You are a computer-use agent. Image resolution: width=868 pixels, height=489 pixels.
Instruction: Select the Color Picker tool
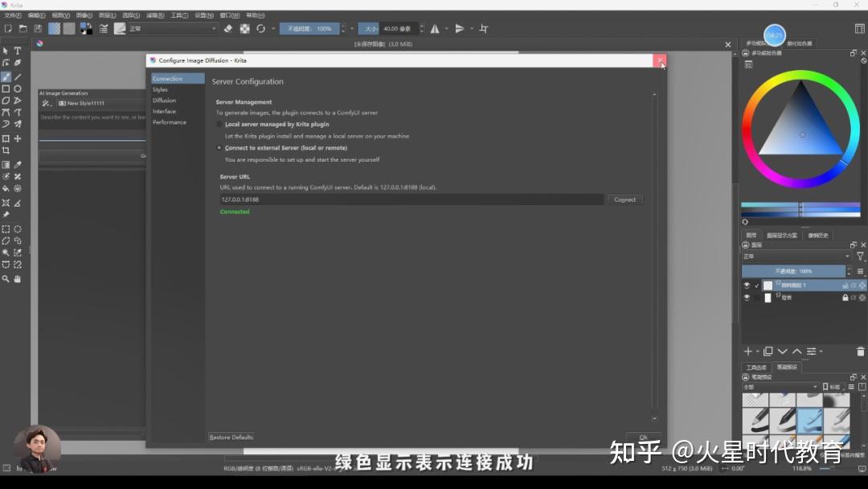point(18,165)
